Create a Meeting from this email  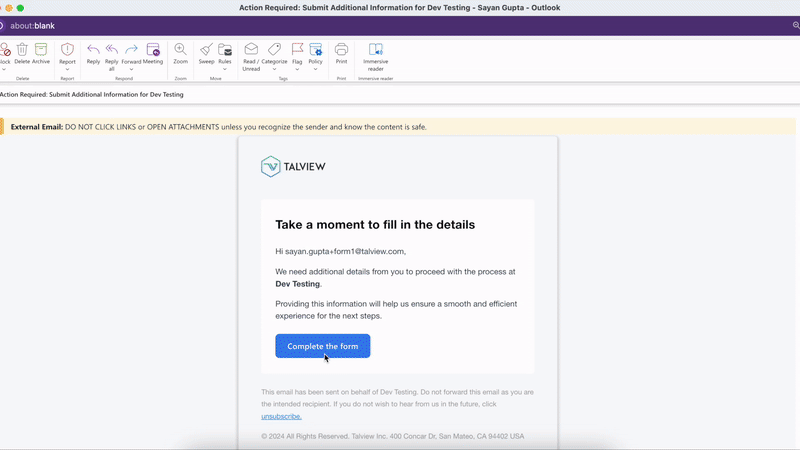153,54
